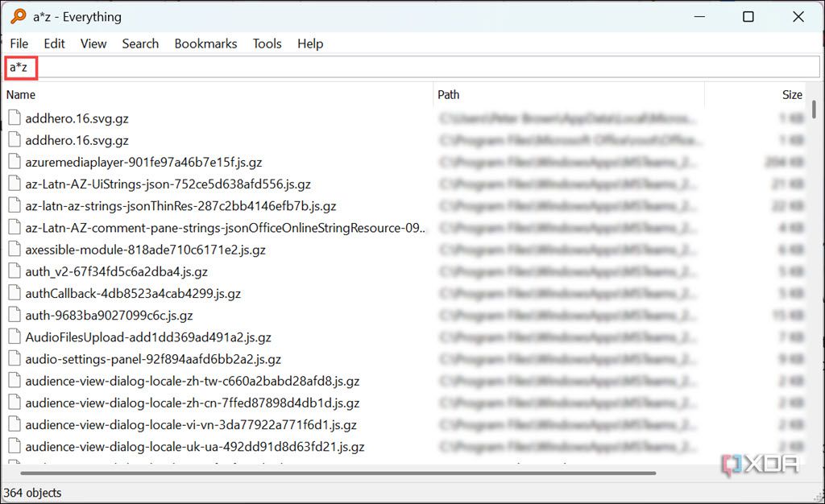Open the Tools menu
This screenshot has height=504, width=825.
click(x=267, y=43)
